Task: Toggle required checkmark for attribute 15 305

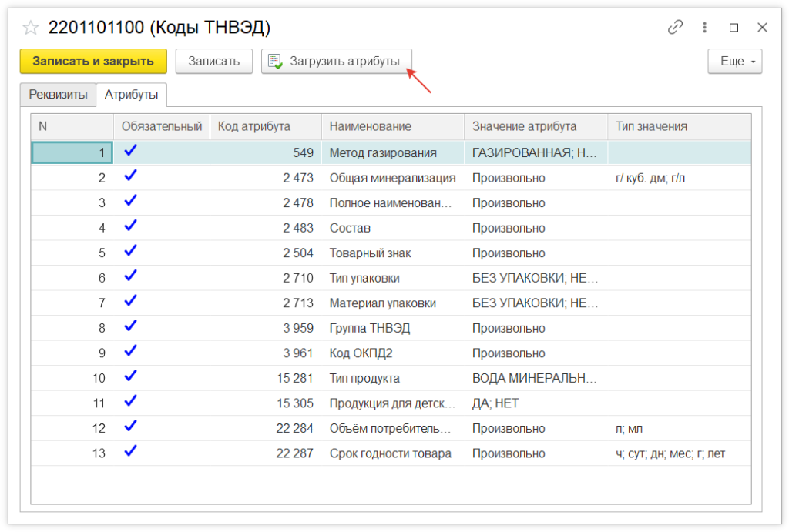Action: pyautogui.click(x=131, y=401)
